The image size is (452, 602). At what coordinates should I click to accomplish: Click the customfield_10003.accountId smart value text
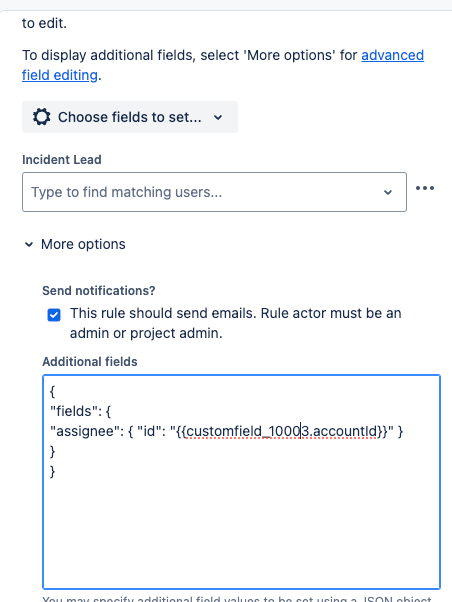pos(281,432)
